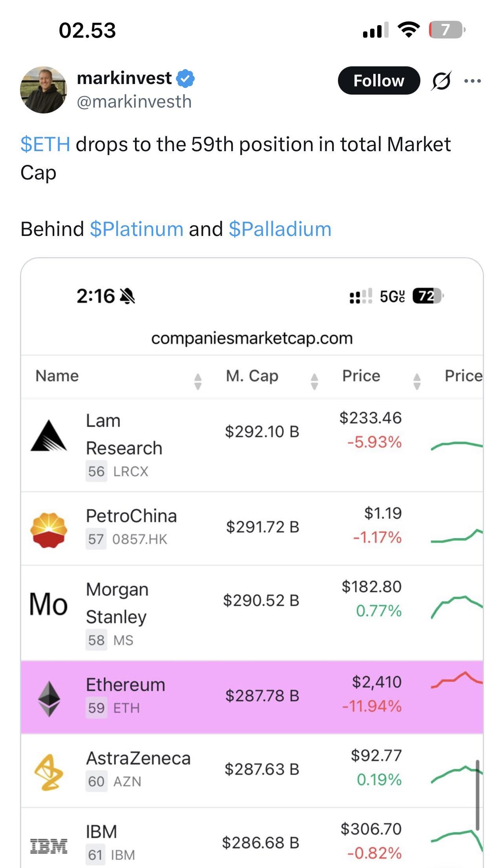This screenshot has width=504, height=868.
Task: Sort by M. Cap column arrows
Action: (314, 381)
